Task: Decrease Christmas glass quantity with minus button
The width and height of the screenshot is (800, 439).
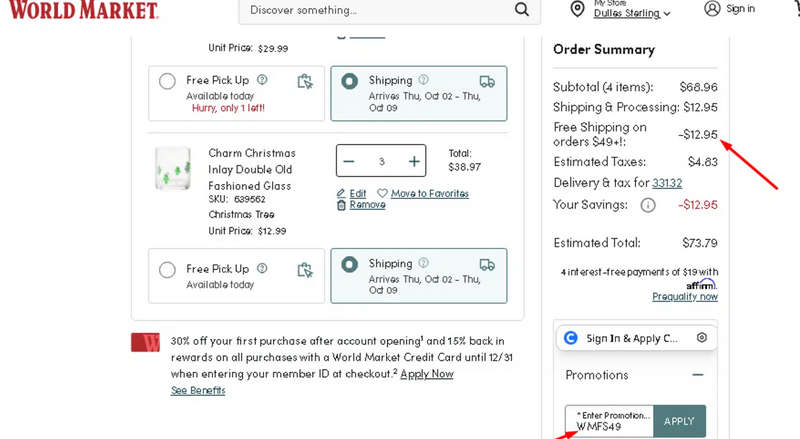Action: point(348,161)
